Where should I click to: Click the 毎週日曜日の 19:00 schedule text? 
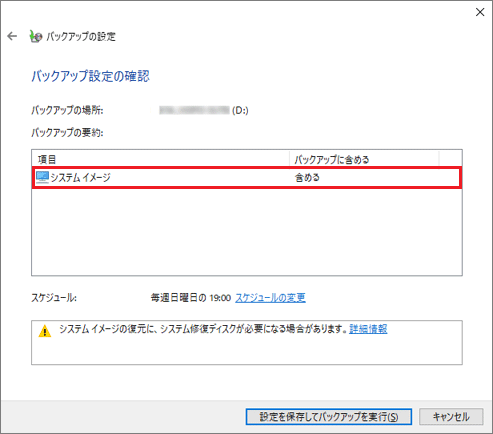[191, 297]
